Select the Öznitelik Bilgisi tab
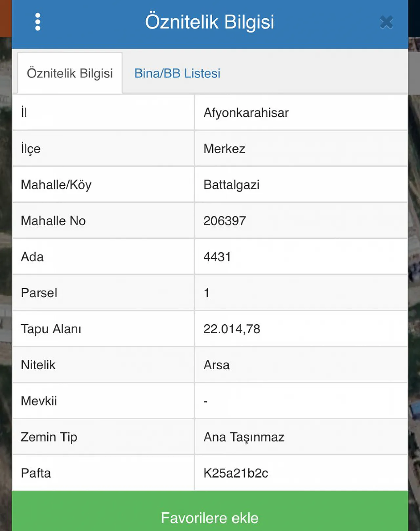The height and width of the screenshot is (531, 420). (x=70, y=73)
